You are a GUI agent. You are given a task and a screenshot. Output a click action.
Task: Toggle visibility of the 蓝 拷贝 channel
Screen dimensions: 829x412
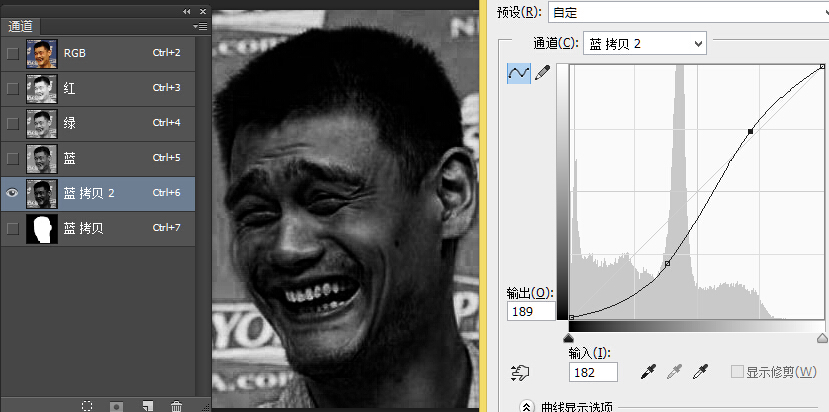click(x=12, y=228)
